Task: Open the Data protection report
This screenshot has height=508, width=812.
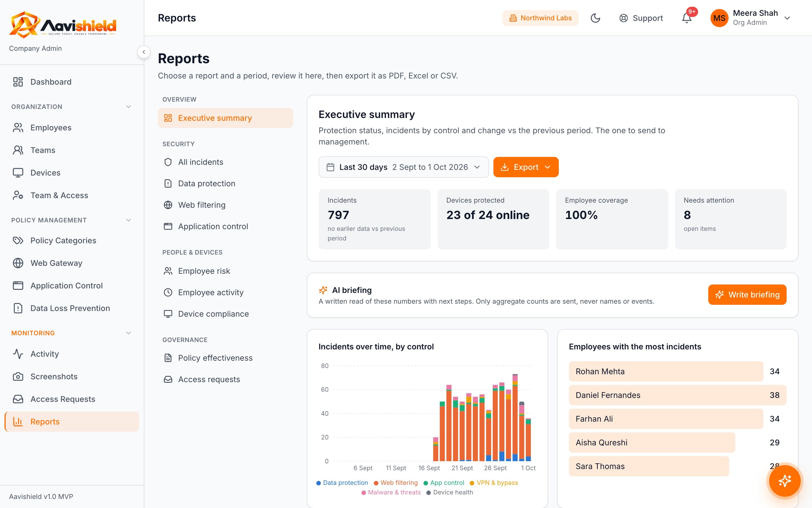Action: (x=226, y=183)
